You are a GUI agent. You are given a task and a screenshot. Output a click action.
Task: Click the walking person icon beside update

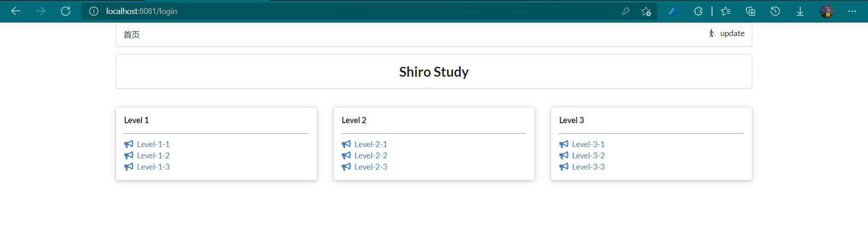click(x=712, y=33)
